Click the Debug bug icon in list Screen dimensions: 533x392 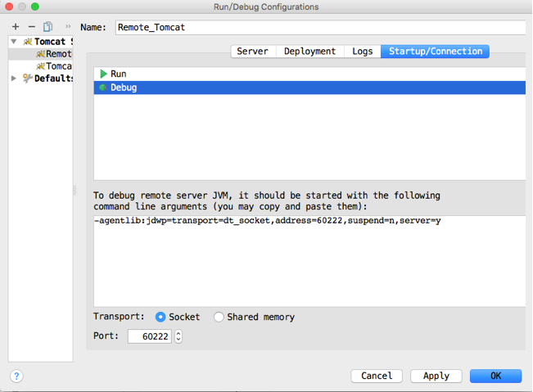(103, 88)
